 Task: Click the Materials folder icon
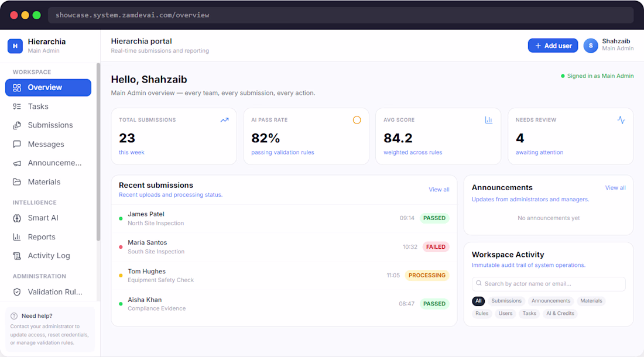pos(17,182)
